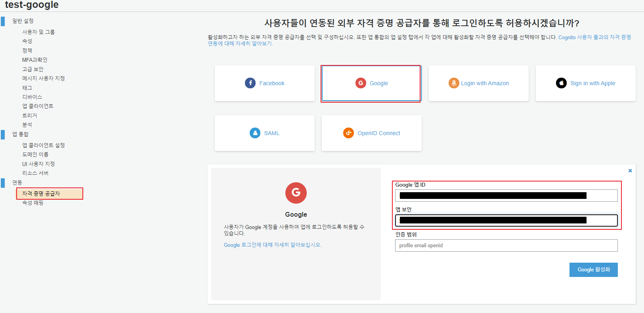
Task: Open 트리거 page
Action: tap(30, 116)
